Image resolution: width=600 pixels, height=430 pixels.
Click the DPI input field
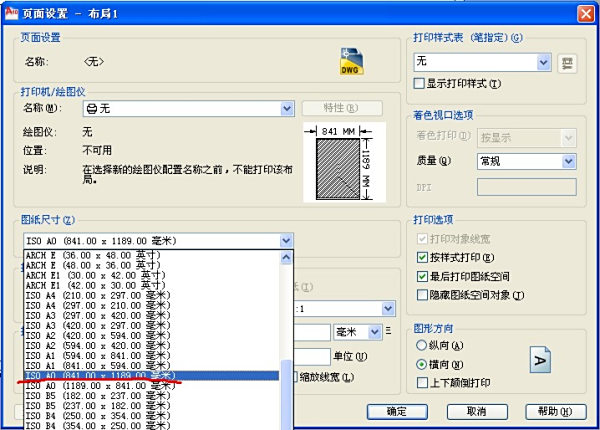[527, 187]
